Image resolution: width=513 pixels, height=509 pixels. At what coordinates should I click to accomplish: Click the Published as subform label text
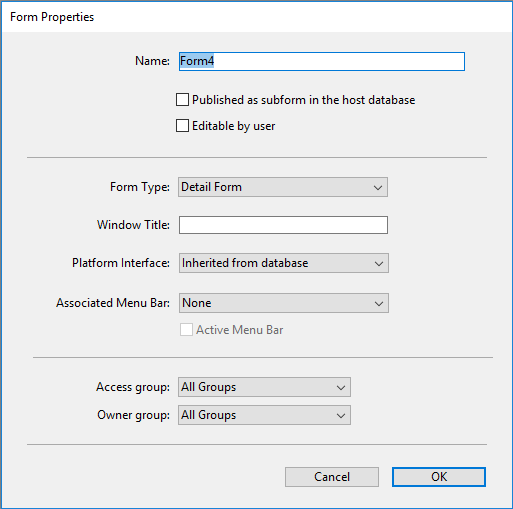[x=304, y=100]
